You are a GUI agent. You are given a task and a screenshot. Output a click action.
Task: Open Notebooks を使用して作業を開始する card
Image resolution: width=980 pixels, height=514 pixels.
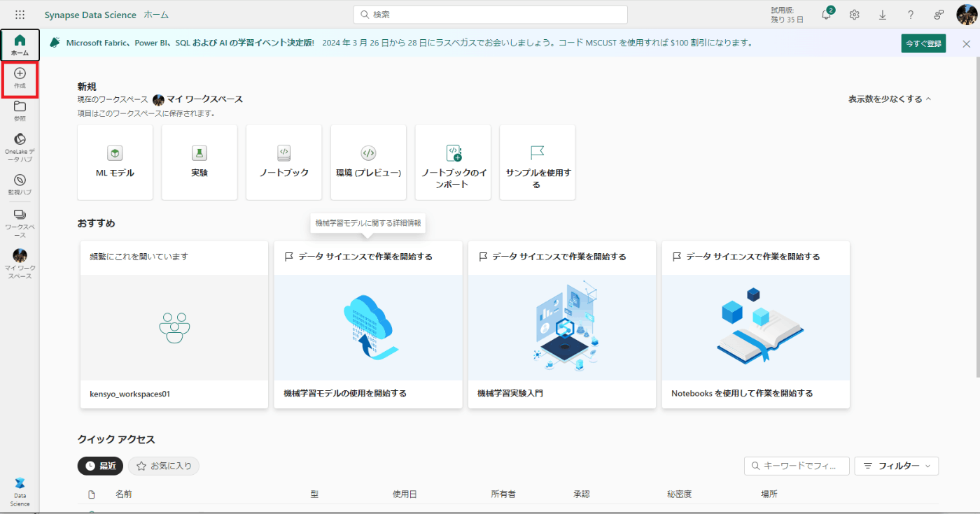[x=756, y=324]
